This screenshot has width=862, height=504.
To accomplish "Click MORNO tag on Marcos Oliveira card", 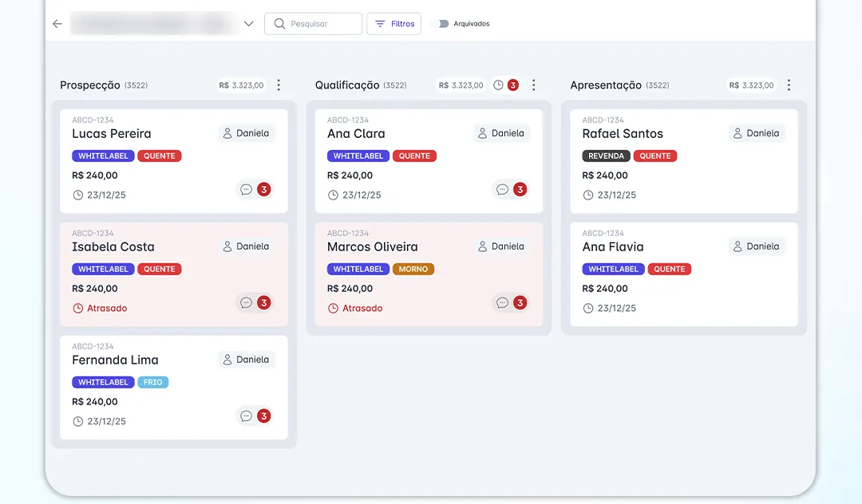I will pyautogui.click(x=413, y=269).
